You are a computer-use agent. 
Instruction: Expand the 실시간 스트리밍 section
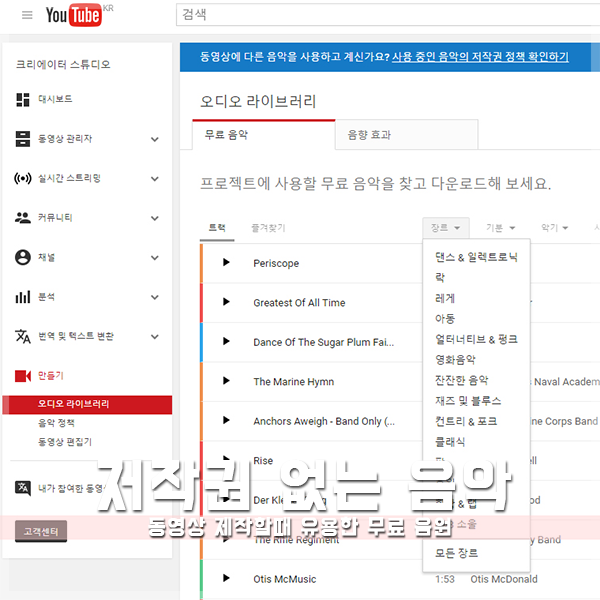[155, 179]
